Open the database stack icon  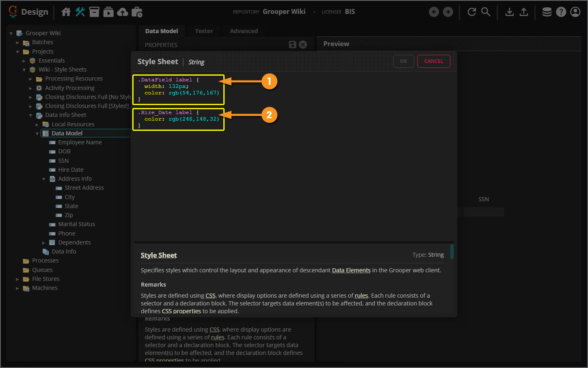tap(547, 12)
